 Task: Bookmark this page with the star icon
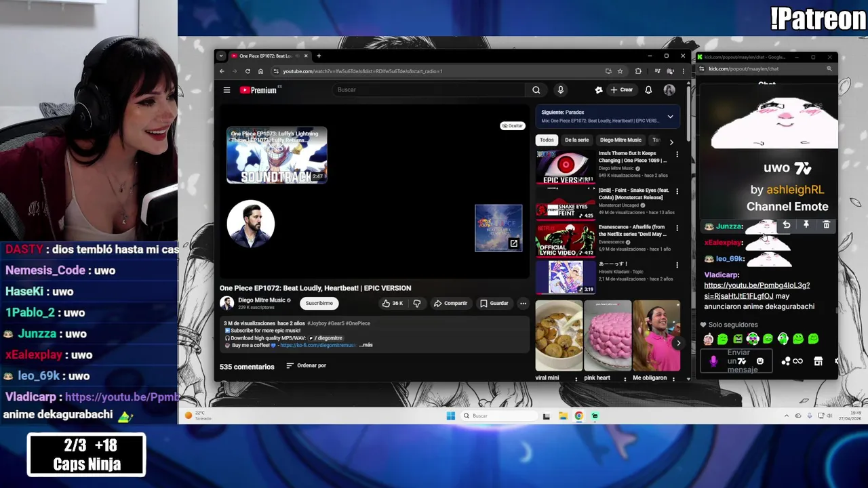tap(620, 71)
